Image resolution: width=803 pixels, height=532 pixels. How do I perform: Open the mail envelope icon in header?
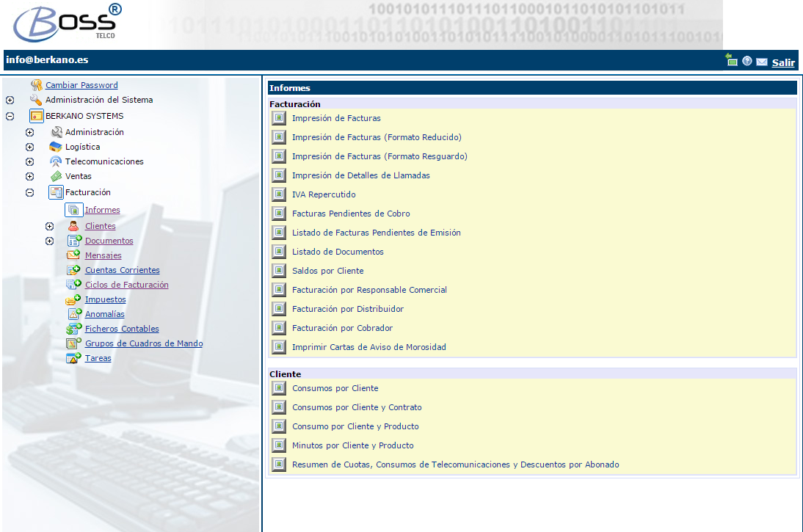click(762, 62)
